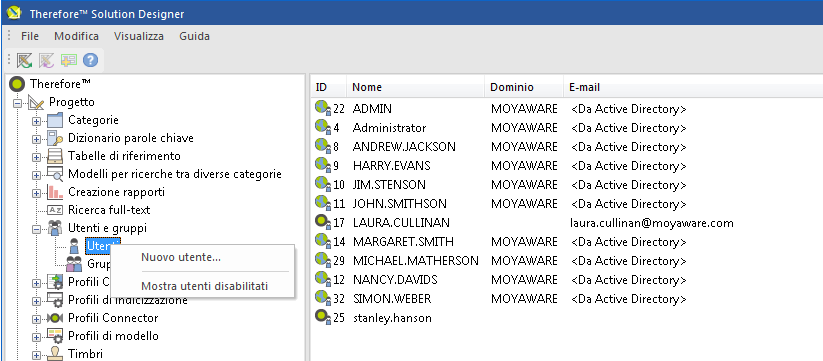This screenshot has height=361, width=823.
Task: Open the File menu
Action: [30, 36]
